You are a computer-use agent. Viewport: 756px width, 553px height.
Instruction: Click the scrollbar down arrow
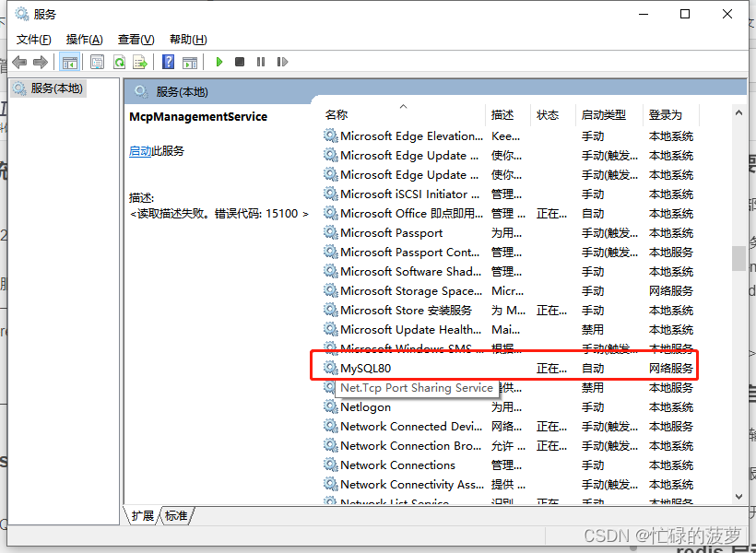click(738, 497)
